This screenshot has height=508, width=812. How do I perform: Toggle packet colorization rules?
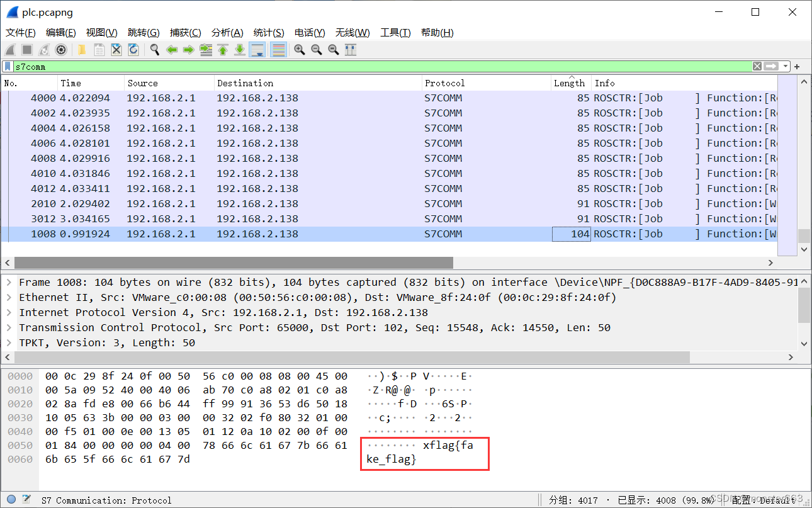coord(278,50)
